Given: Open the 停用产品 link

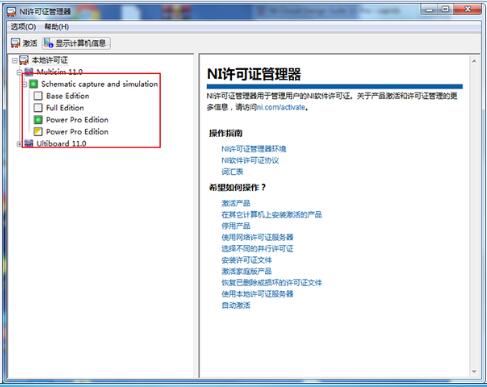Looking at the screenshot, I should (x=236, y=226).
